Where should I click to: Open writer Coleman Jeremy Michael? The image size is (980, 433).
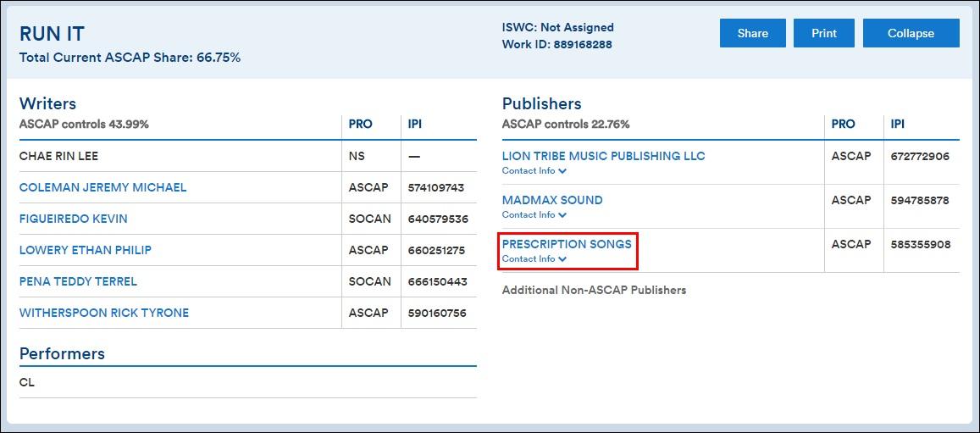coord(102,187)
